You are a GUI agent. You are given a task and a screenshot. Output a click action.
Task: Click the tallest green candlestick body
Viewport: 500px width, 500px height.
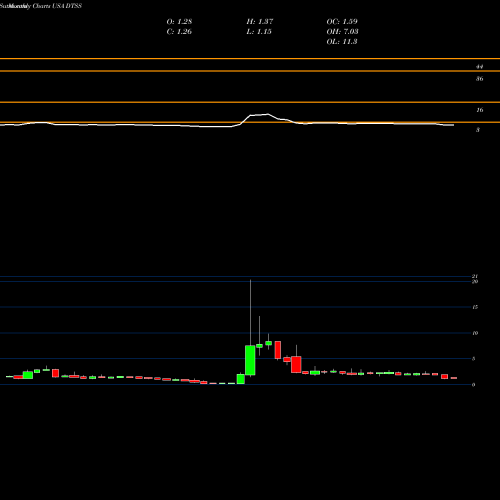250,360
